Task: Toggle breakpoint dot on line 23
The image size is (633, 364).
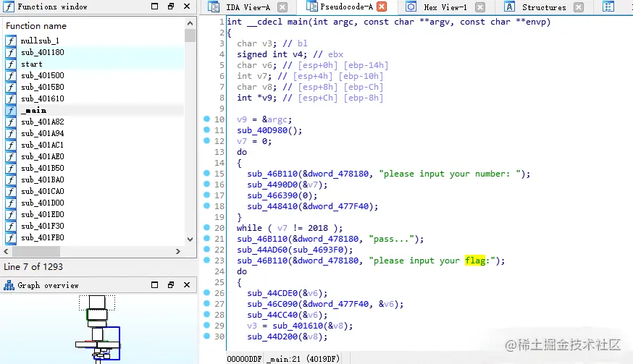Action: click(206, 261)
